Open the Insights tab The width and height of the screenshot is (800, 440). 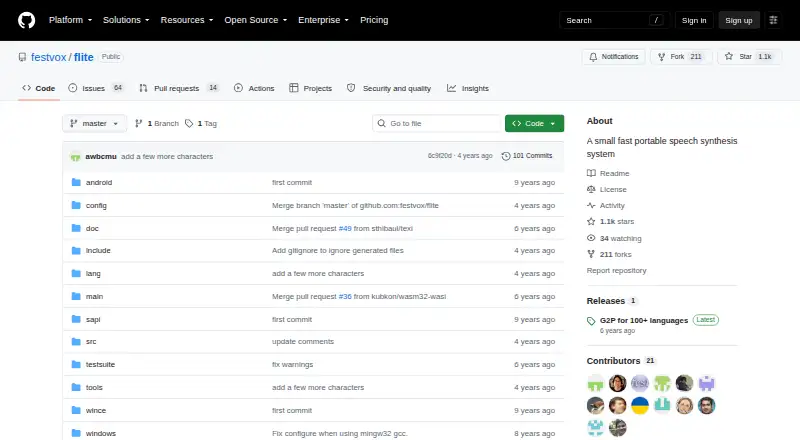468,88
